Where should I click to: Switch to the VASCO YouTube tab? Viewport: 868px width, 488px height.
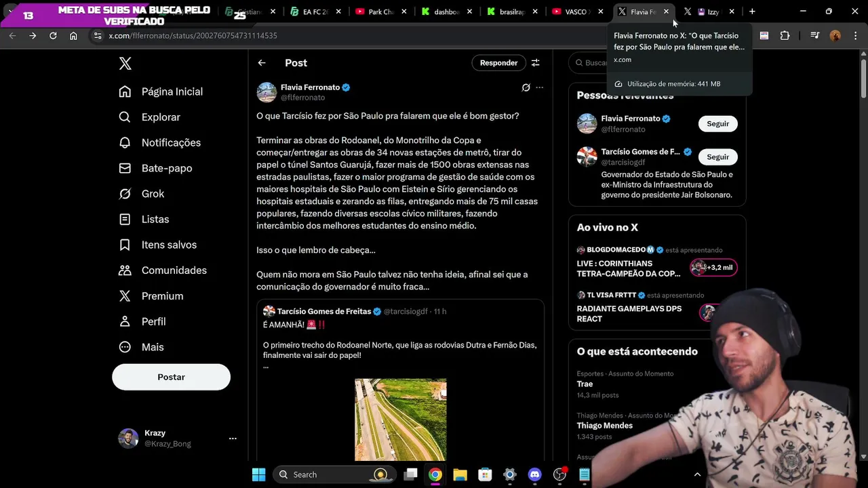tap(576, 12)
